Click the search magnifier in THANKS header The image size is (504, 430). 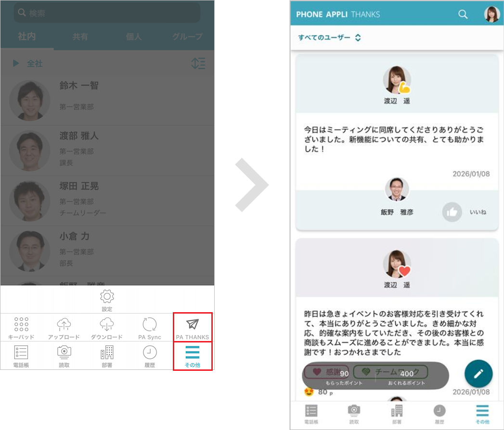(463, 14)
